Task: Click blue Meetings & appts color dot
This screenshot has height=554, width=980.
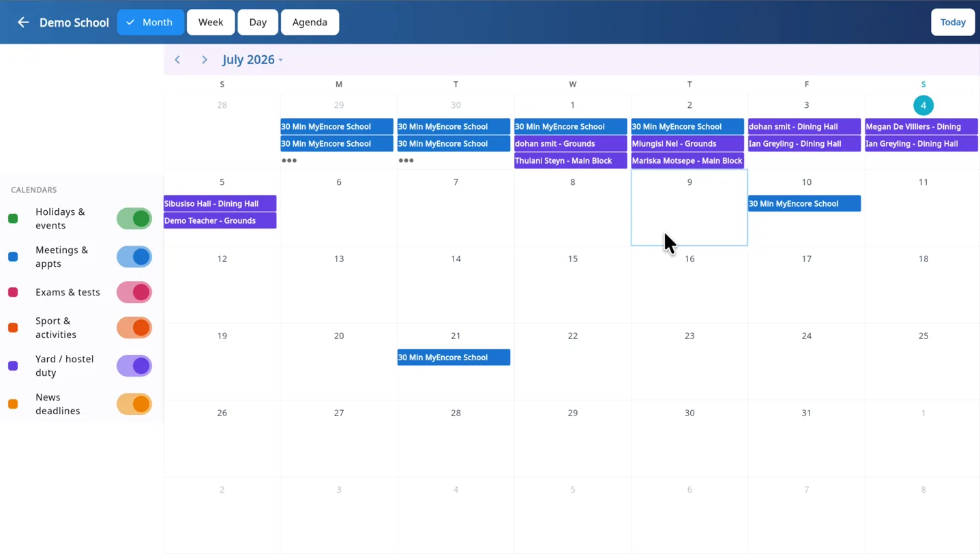Action: 13,257
